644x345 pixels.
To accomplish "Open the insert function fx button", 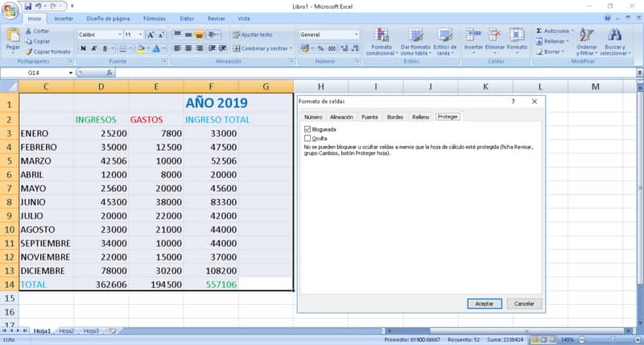I will 109,73.
